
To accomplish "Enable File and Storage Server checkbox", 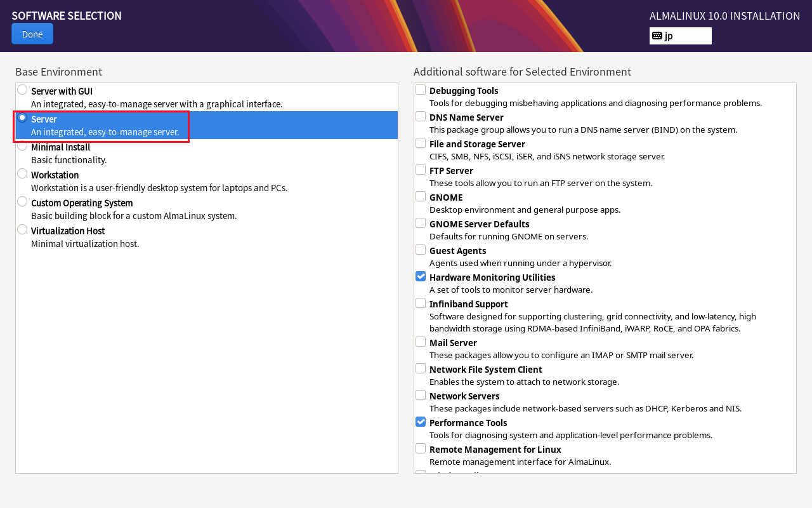I will [421, 143].
